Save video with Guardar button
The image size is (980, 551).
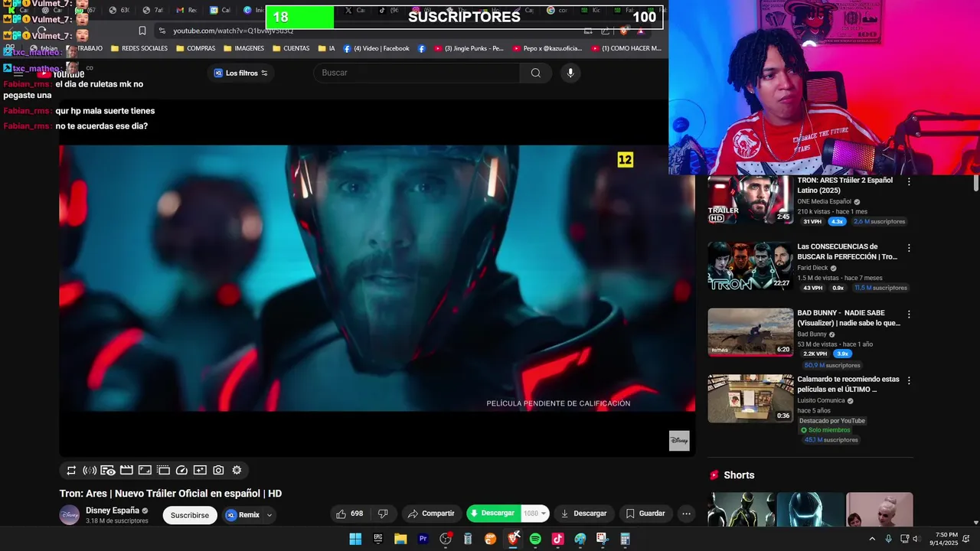[645, 514]
